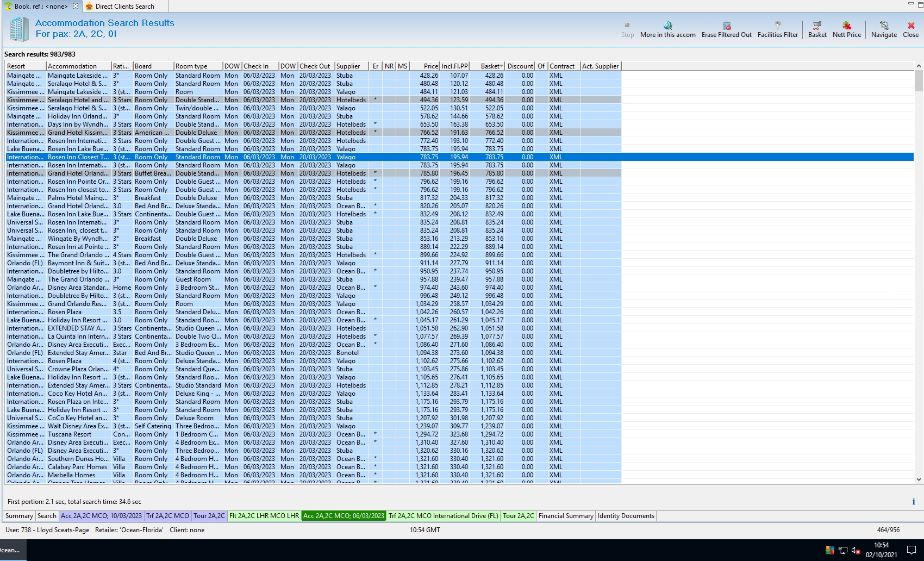
Task: Open the Financial Summary tab
Action: [x=566, y=516]
